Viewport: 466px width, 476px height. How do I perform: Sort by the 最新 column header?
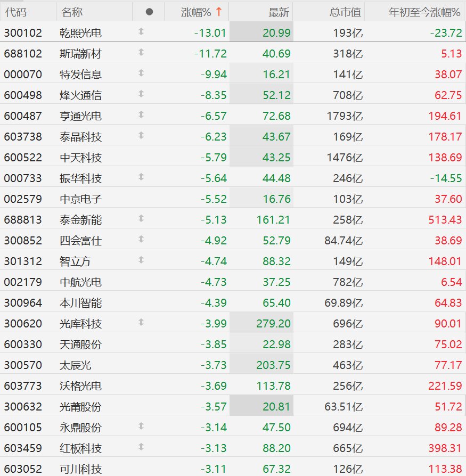pos(279,12)
